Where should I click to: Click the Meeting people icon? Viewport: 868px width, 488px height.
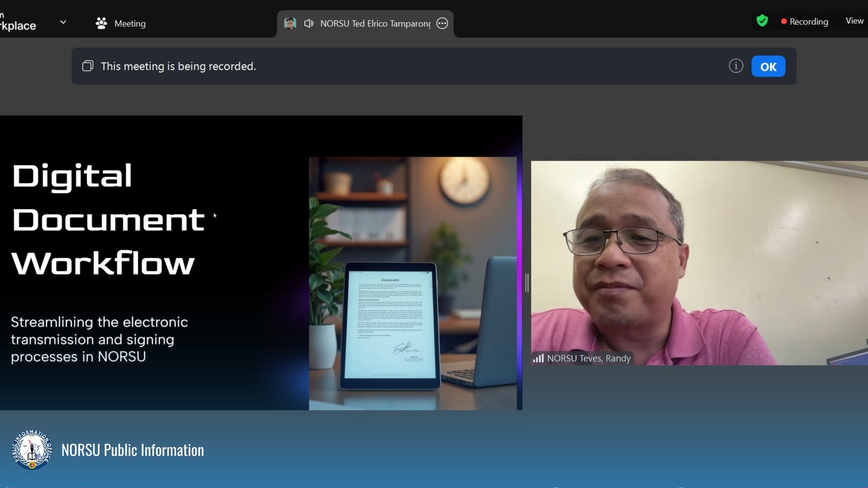pos(101,23)
